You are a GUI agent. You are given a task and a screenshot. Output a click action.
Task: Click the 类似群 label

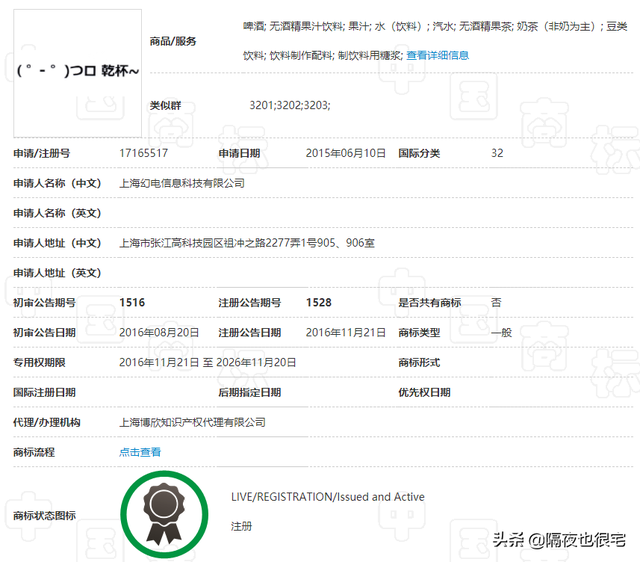tap(165, 106)
